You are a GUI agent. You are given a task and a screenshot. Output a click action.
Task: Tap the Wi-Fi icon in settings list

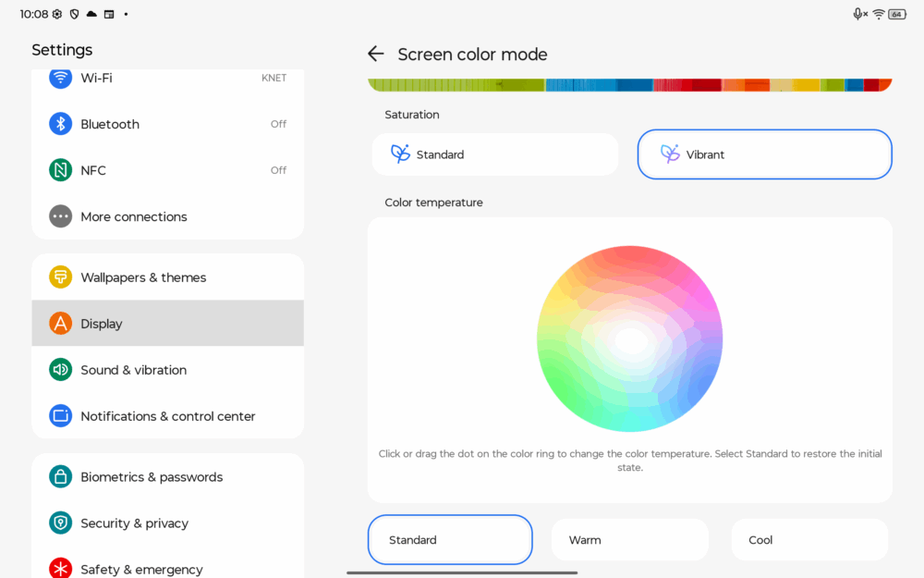60,78
